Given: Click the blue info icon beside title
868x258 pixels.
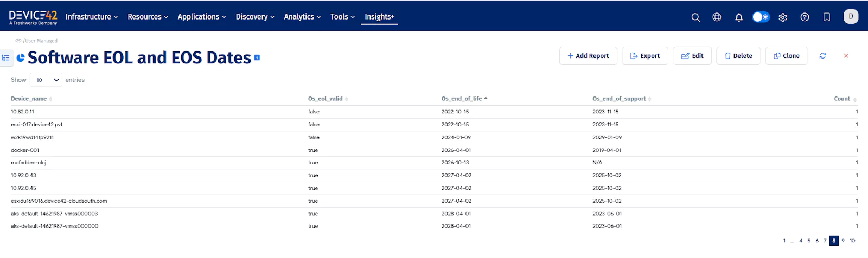Looking at the screenshot, I should point(257,57).
